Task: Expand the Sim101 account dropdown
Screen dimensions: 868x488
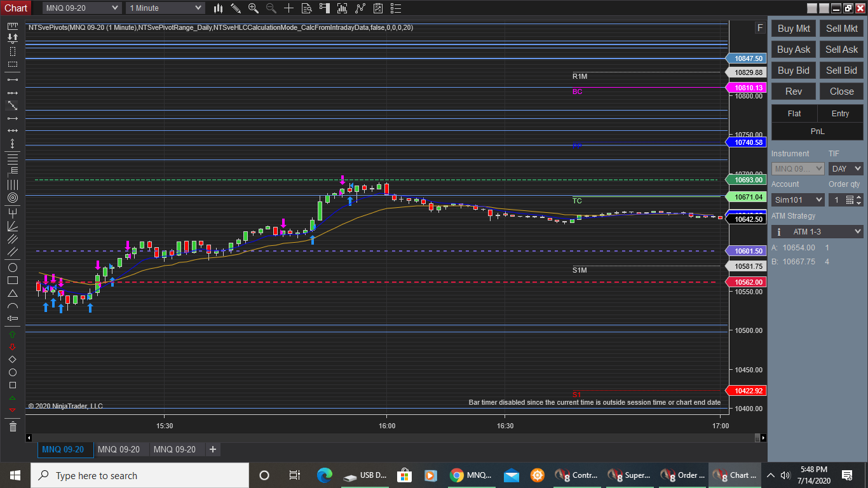Action: click(x=797, y=200)
